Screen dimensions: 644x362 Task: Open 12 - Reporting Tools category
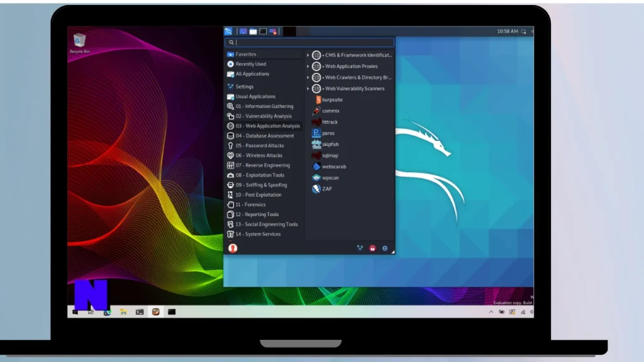pyautogui.click(x=264, y=215)
